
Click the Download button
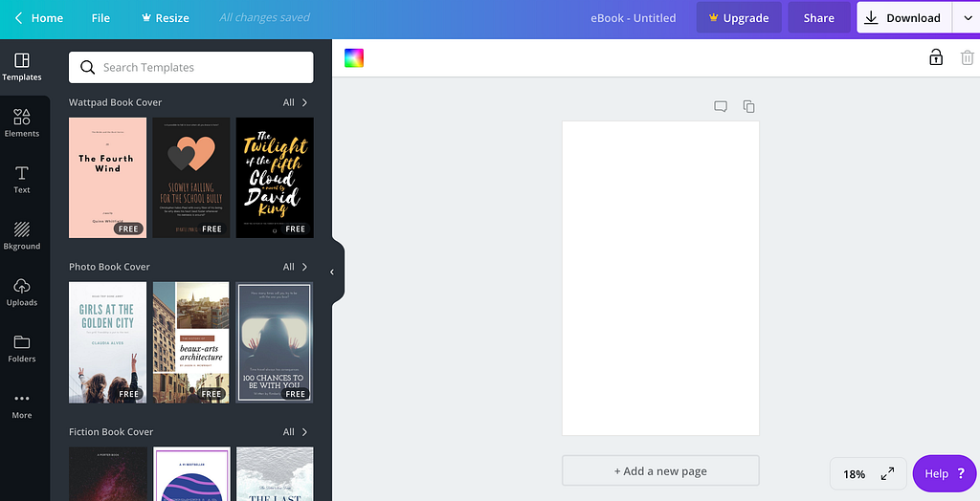point(903,18)
